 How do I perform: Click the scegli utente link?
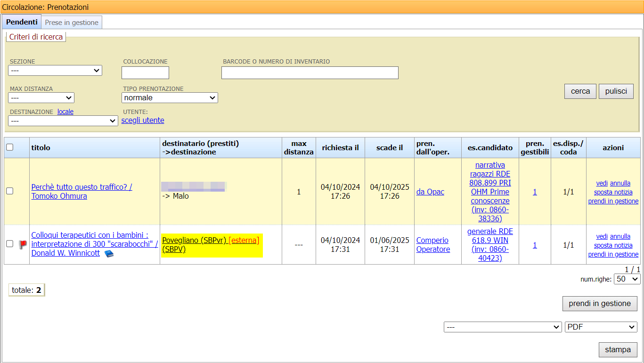pos(143,121)
